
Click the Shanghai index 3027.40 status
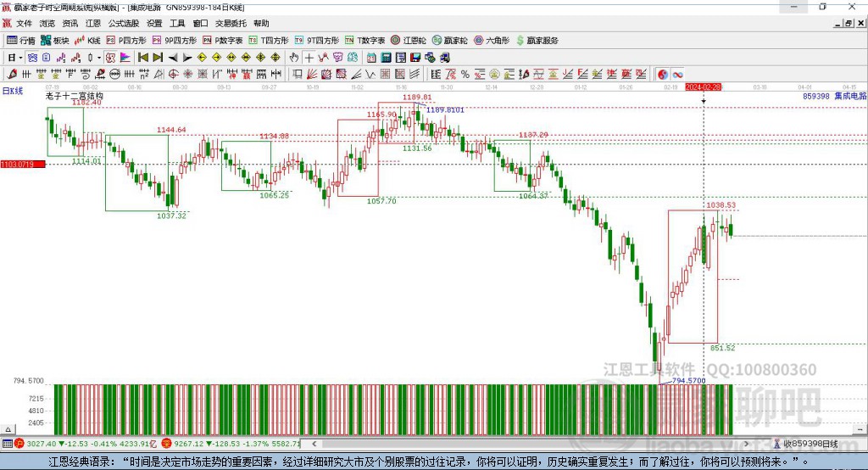[x=86, y=444]
